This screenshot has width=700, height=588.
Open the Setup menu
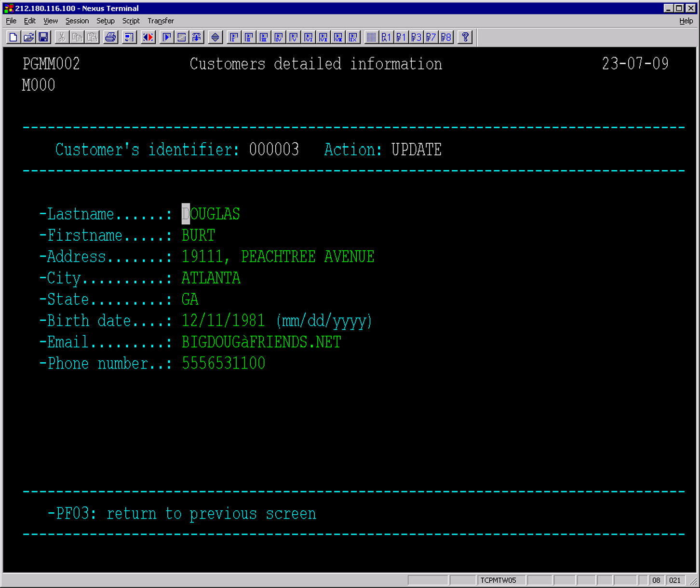(x=106, y=21)
